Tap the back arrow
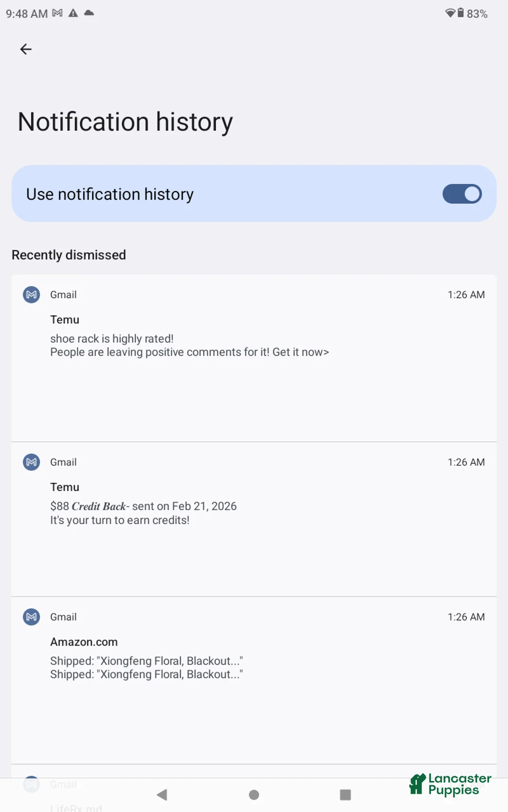 pos(26,49)
